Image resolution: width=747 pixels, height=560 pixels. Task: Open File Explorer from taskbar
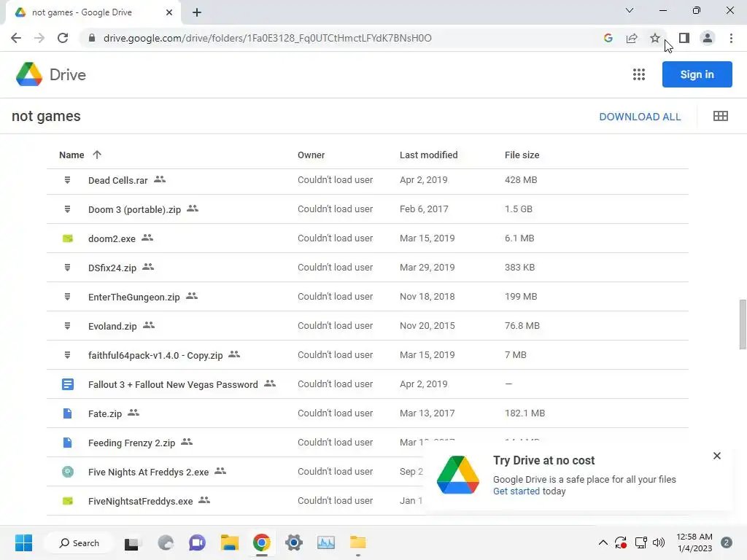[229, 542]
